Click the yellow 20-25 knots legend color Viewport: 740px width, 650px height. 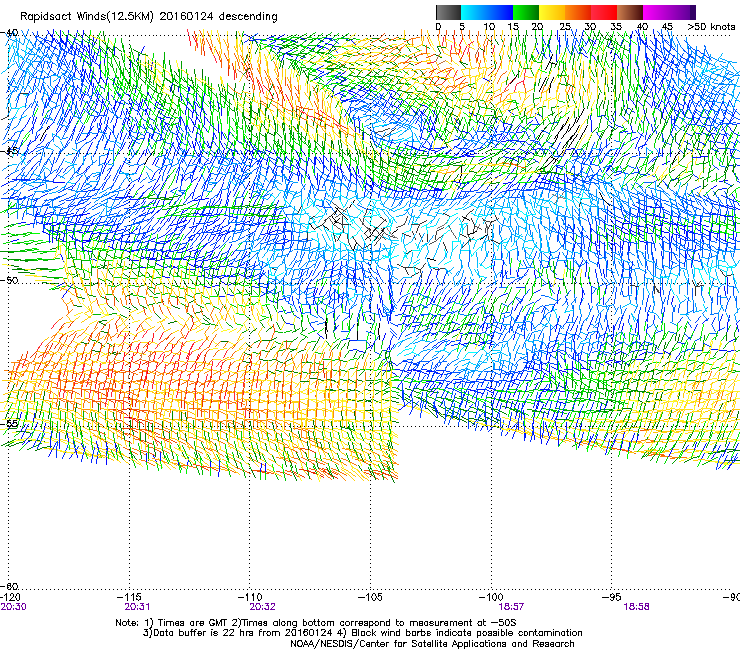(x=552, y=12)
